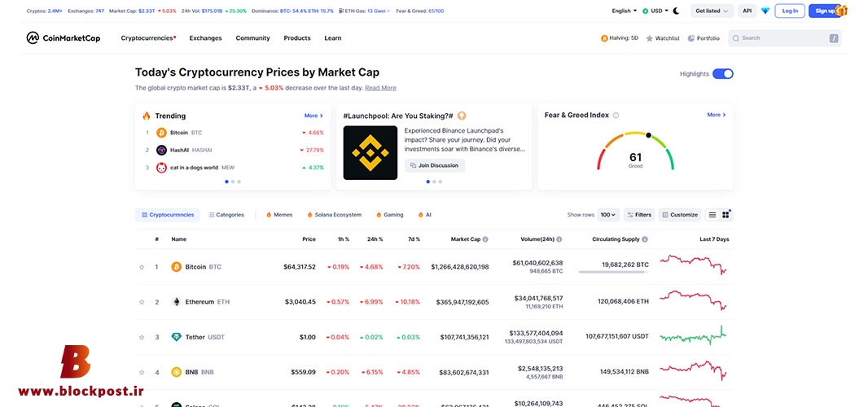Click the Circulating Supply info icon
Image resolution: width=868 pixels, height=407 pixels.
pyautogui.click(x=645, y=239)
